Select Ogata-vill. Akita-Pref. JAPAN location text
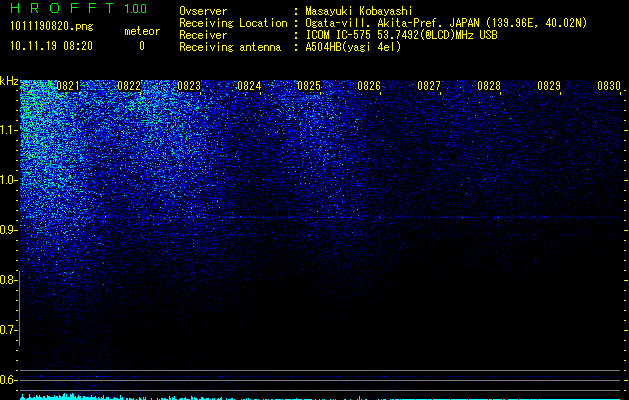Screen dimensions: 629x400 pyautogui.click(x=446, y=23)
